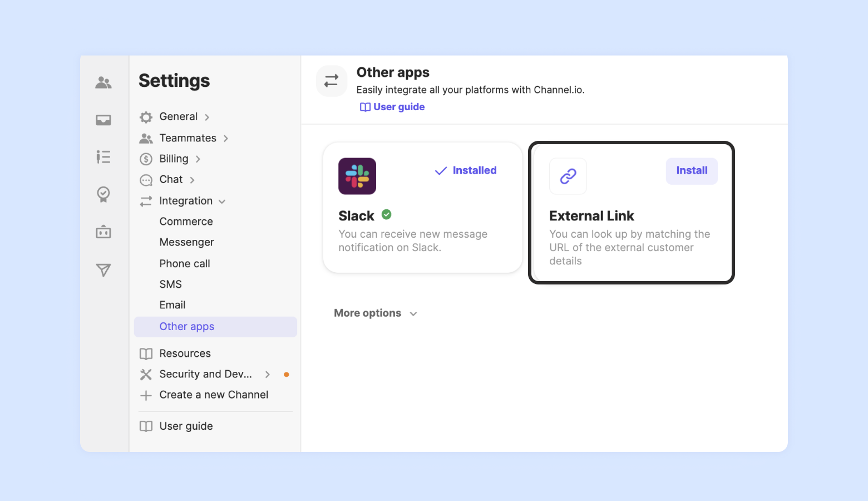
Task: Click the paper plane marketing icon
Action: coord(103,270)
